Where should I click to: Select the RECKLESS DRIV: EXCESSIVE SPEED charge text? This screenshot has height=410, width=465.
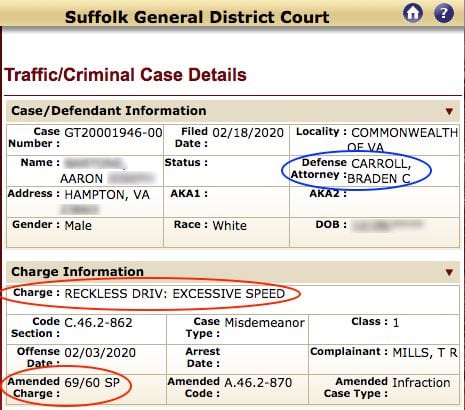(174, 294)
